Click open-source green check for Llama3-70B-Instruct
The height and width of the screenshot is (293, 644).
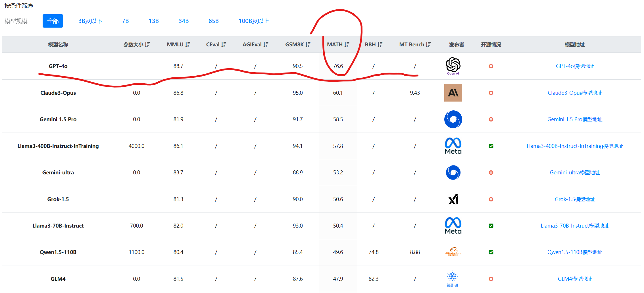(491, 226)
